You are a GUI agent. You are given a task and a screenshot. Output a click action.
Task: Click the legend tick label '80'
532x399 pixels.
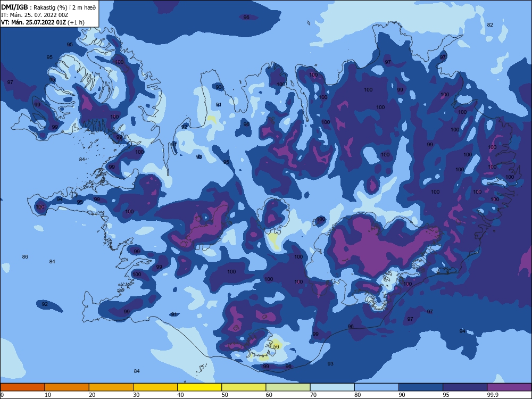pyautogui.click(x=358, y=395)
